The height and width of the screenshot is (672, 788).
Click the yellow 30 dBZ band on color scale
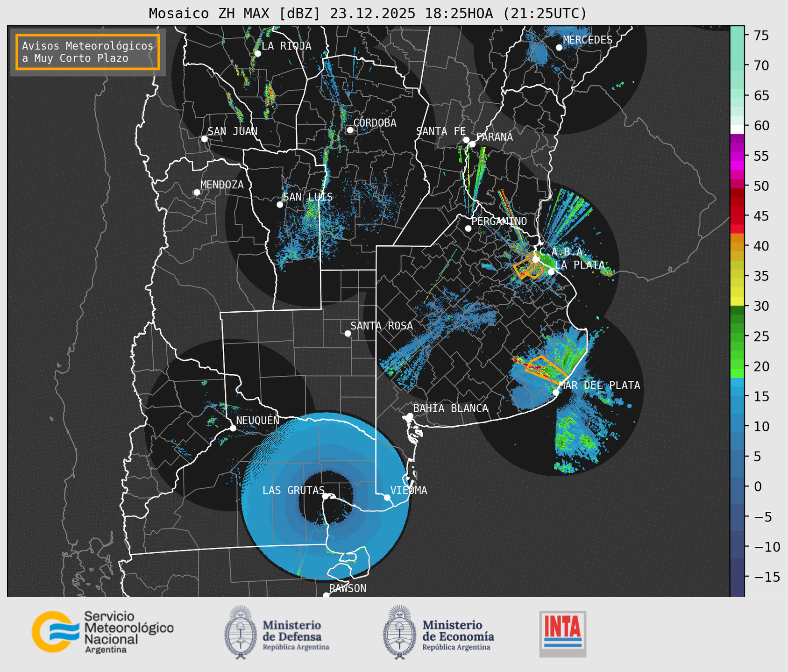coord(737,301)
